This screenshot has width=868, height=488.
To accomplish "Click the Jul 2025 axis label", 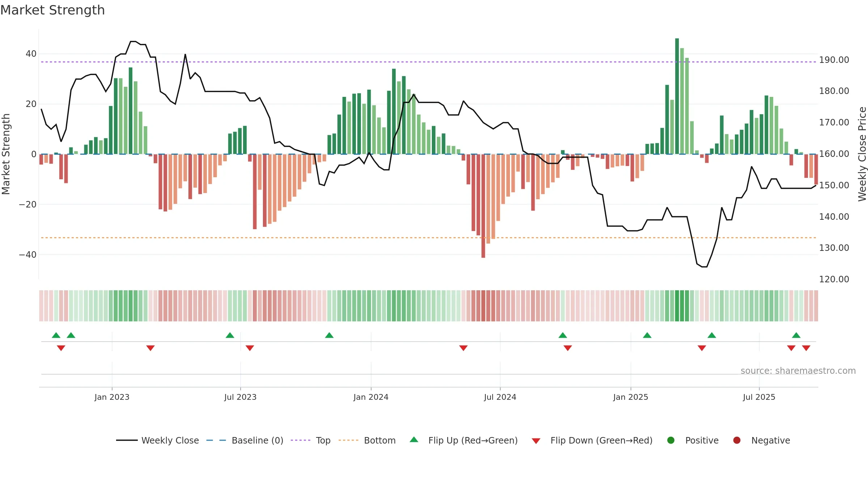I will [759, 397].
